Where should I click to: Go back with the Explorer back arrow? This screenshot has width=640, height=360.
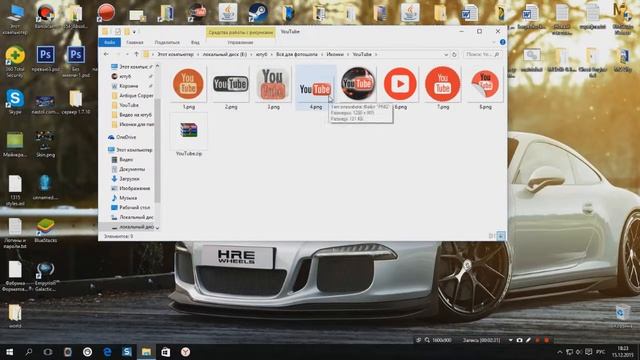(106, 54)
